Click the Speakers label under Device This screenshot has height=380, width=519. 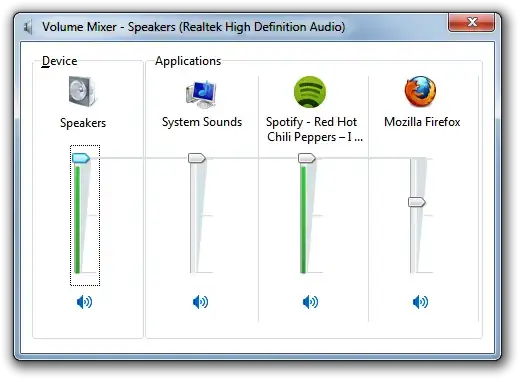(83, 123)
